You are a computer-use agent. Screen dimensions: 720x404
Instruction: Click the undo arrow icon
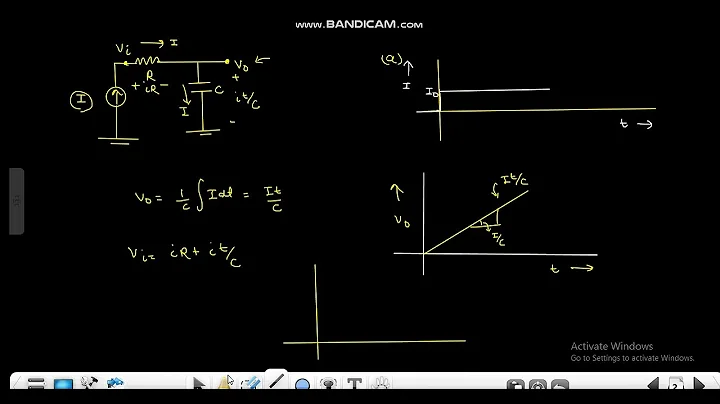[559, 385]
